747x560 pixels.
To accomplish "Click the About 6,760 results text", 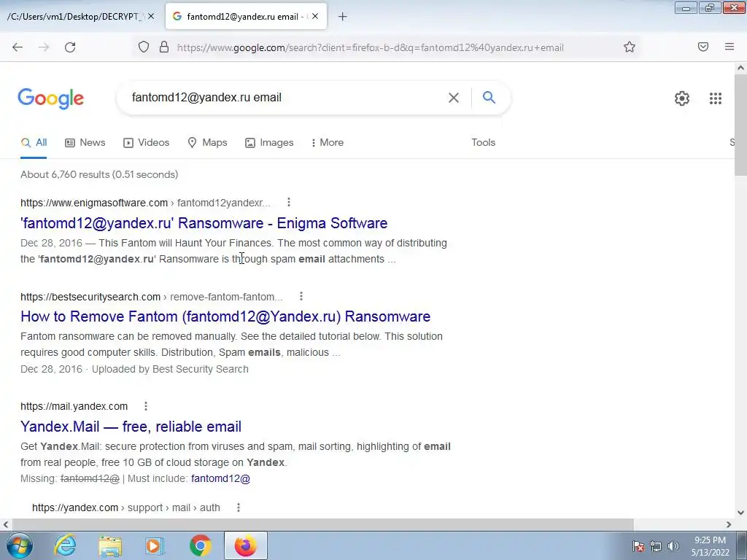I will (99, 174).
